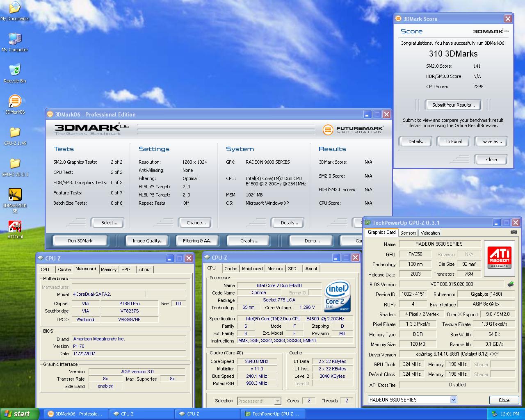
Task: Click the taskbar clock showing 12:01 PM
Action: 510,414
